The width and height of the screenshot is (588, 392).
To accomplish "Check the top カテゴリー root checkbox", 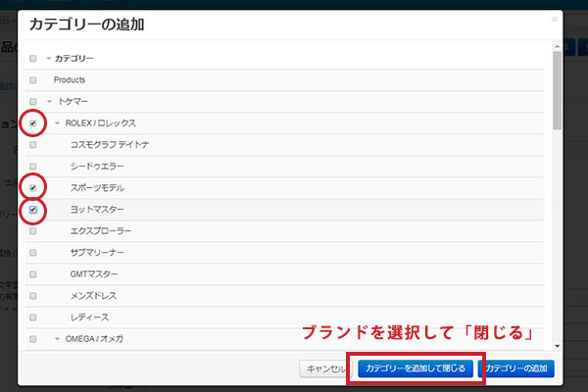I will coord(33,59).
